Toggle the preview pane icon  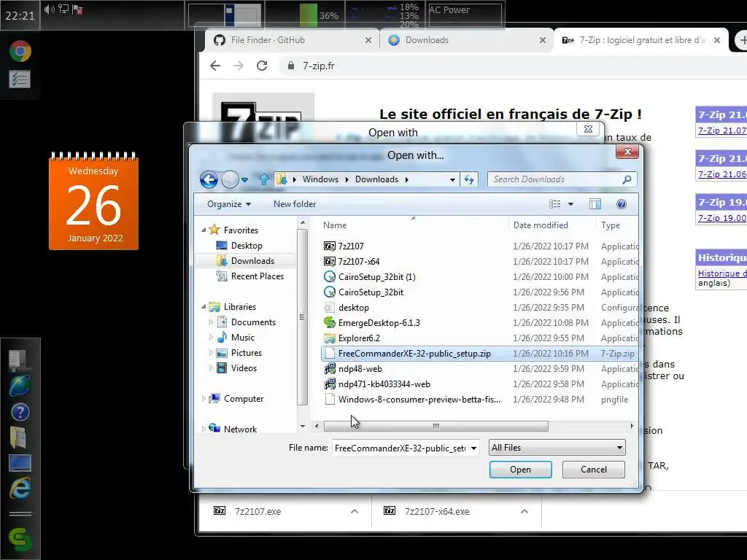[595, 204]
